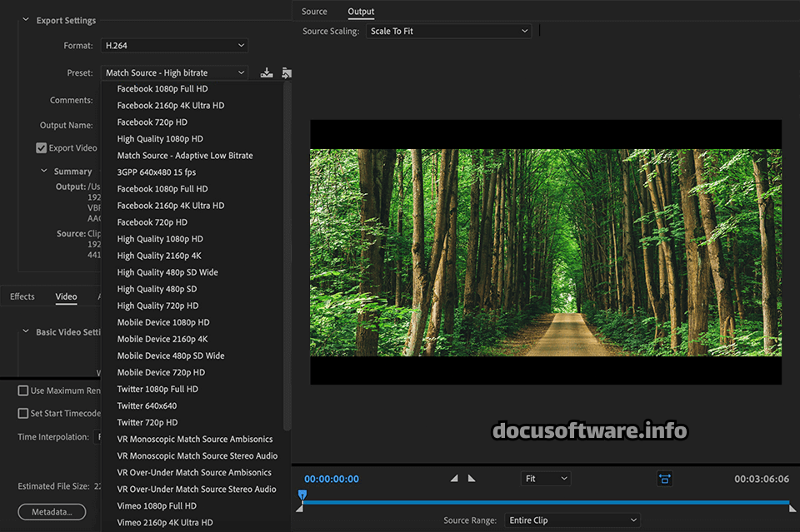Click the Import Preset icon
Screen dimensions: 800x532
286,73
